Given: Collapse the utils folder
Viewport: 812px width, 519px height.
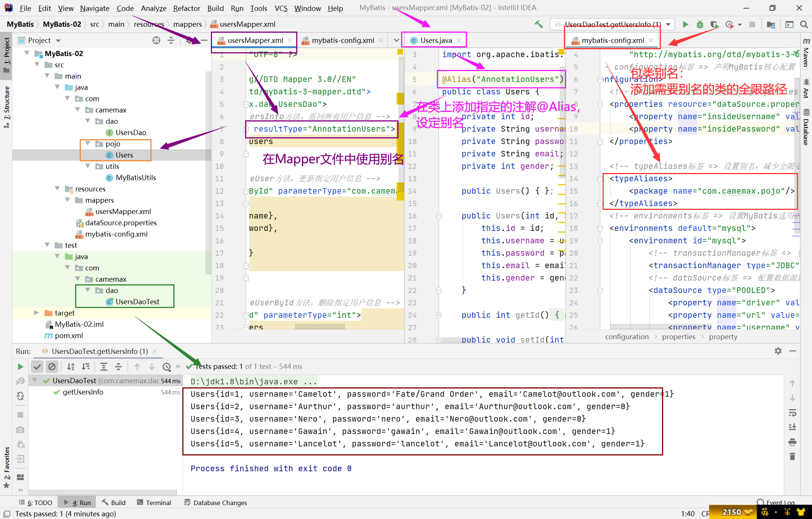Looking at the screenshot, I should coord(88,166).
